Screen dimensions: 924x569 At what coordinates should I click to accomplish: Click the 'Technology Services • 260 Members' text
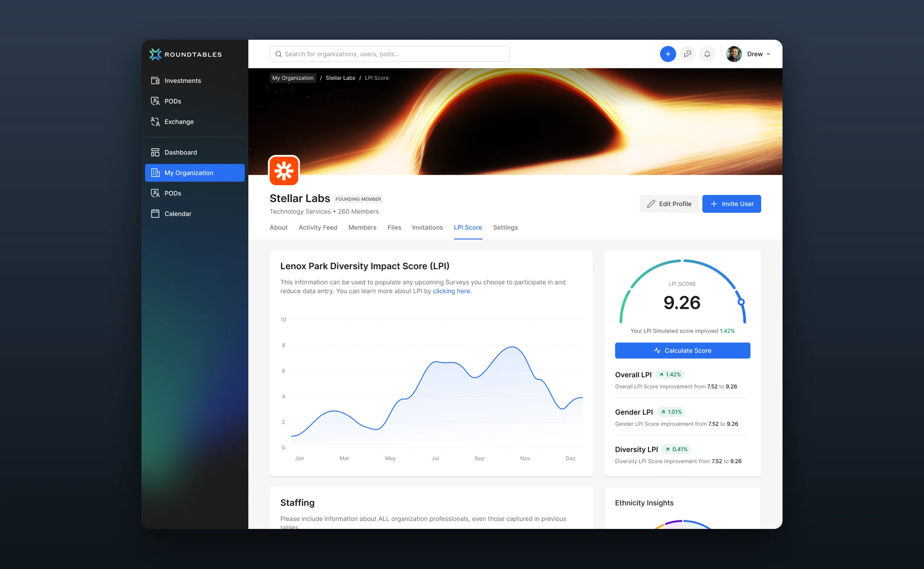(x=324, y=212)
